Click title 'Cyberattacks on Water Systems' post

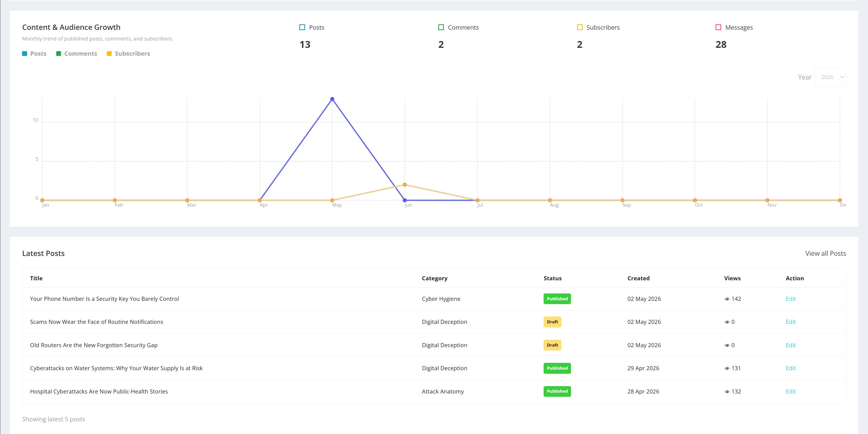116,368
